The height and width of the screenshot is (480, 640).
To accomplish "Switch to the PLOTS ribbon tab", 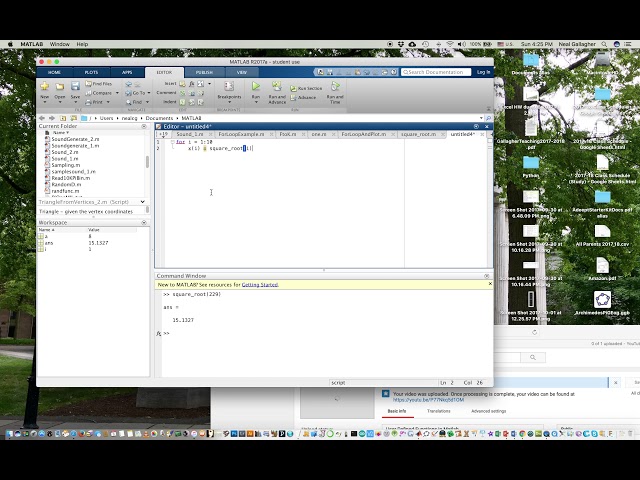I will point(91,72).
